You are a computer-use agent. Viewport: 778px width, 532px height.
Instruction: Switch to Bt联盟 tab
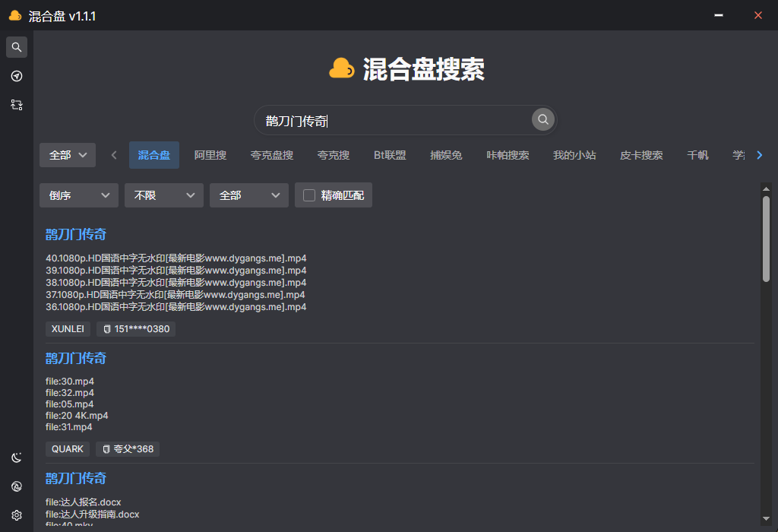pos(390,155)
